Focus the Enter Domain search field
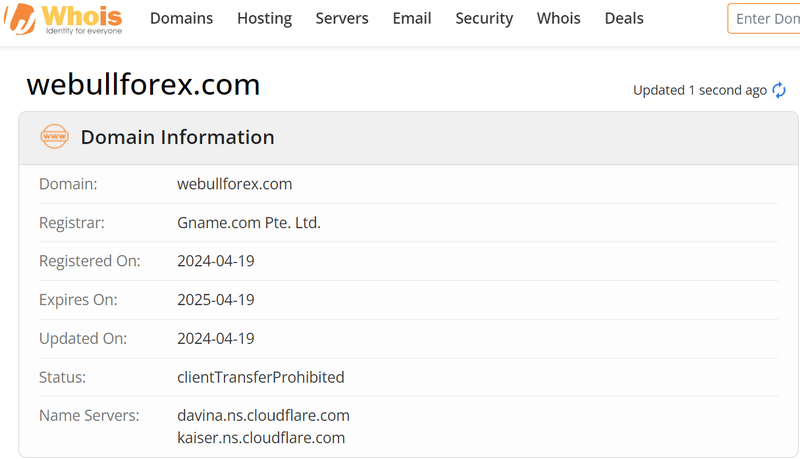The width and height of the screenshot is (800, 459). click(x=764, y=18)
